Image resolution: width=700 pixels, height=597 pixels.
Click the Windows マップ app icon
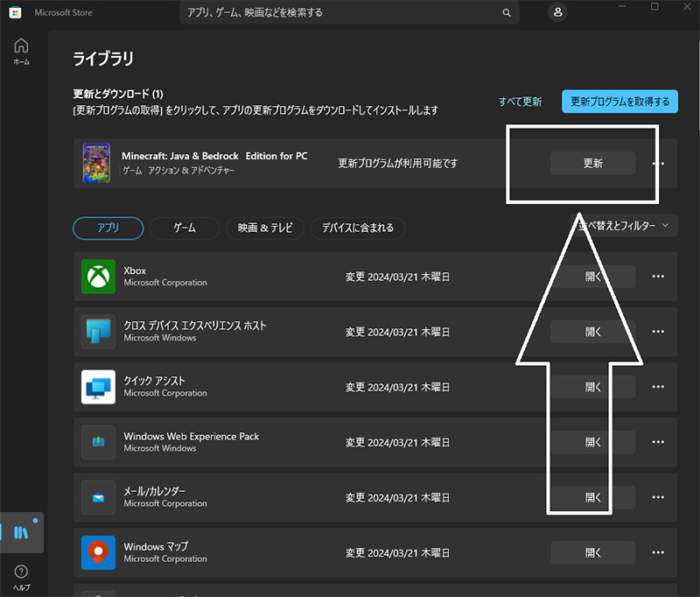pyautogui.click(x=98, y=552)
